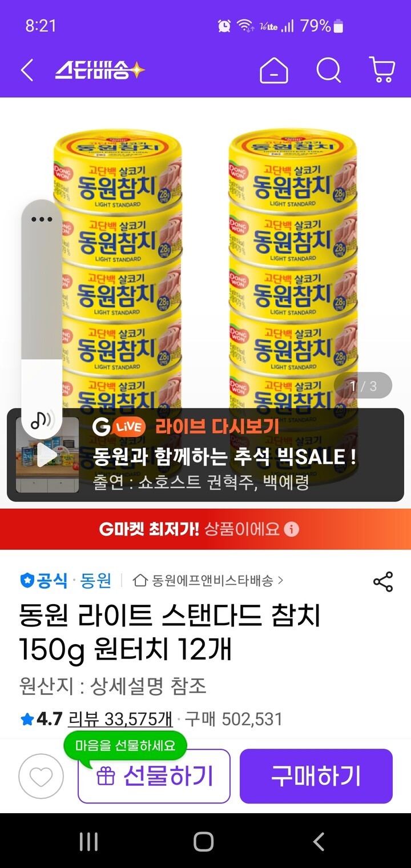
Task: Play the live replay video thumbnail
Action: pyautogui.click(x=47, y=455)
